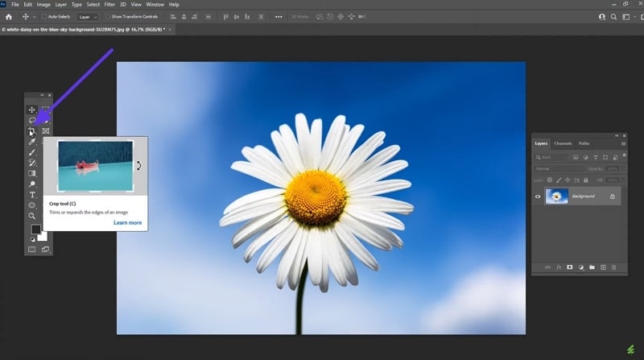This screenshot has width=644, height=360.
Task: Change screen mode from toolbox bottom
Action: [x=46, y=250]
